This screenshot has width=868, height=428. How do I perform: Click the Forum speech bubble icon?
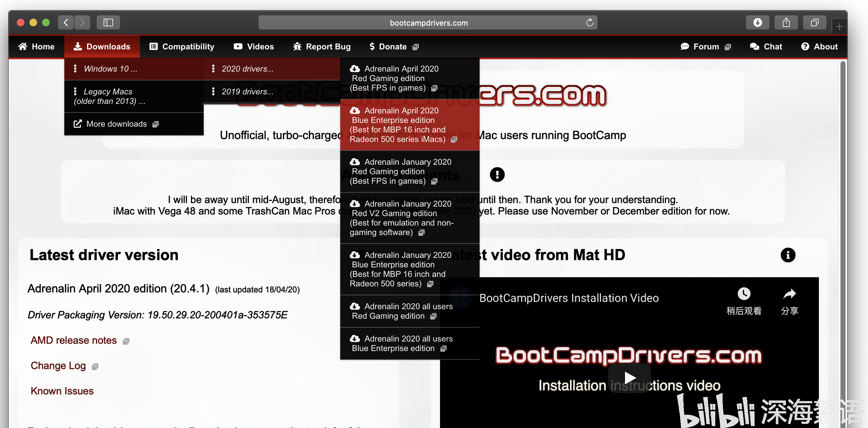tap(685, 47)
